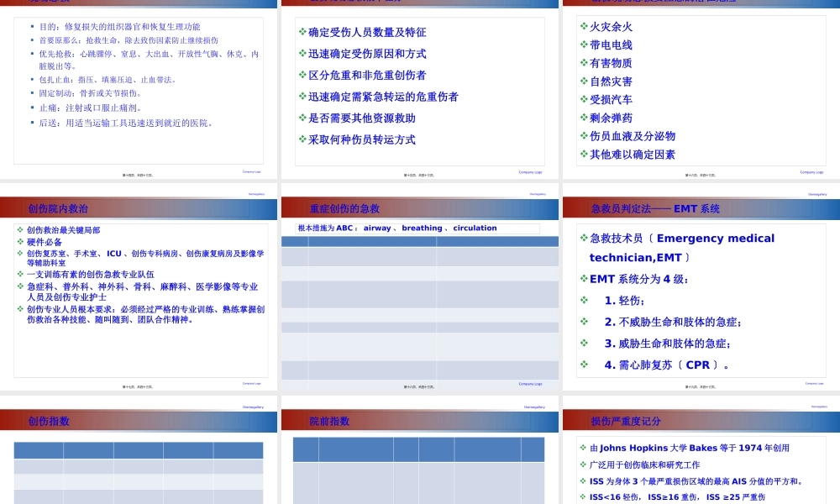
Task: Click the 确定受伤人员数量及特征 bullet
Action: (x=367, y=33)
